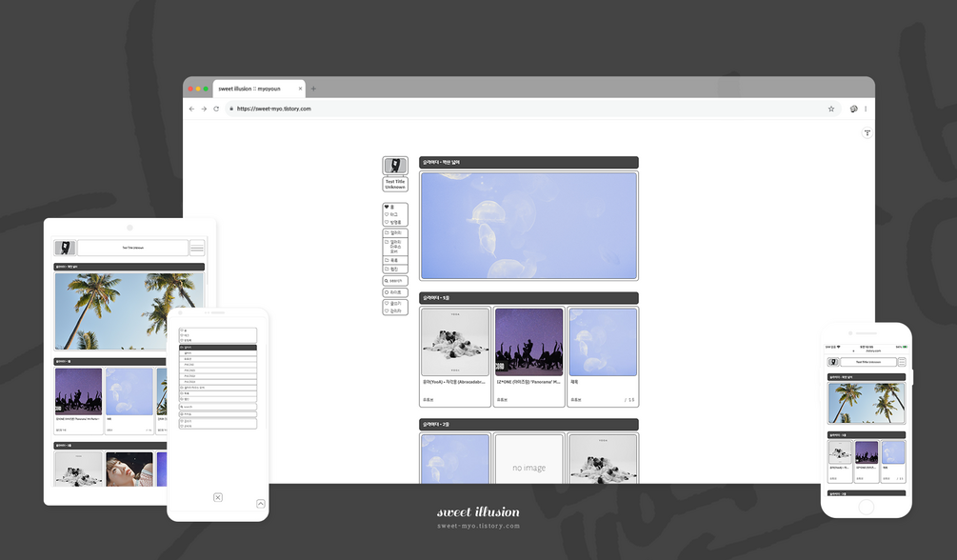Click the browser forward arrow

204,109
